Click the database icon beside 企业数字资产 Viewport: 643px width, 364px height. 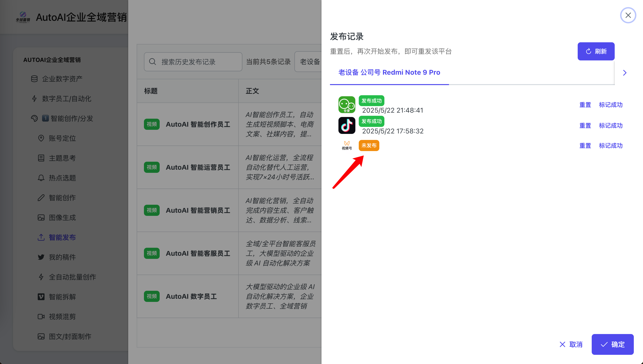tap(34, 79)
